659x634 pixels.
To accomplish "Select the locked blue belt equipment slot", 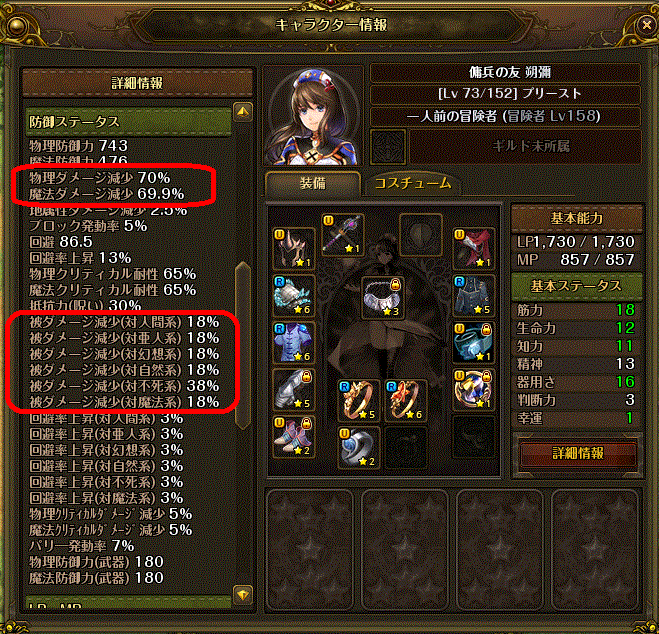I will point(473,343).
